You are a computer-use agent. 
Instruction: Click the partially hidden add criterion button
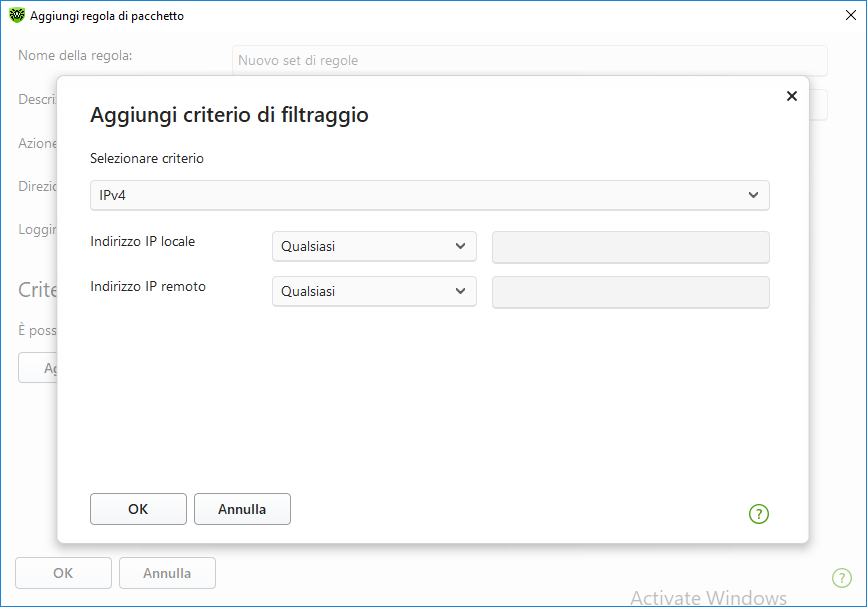tap(37, 367)
